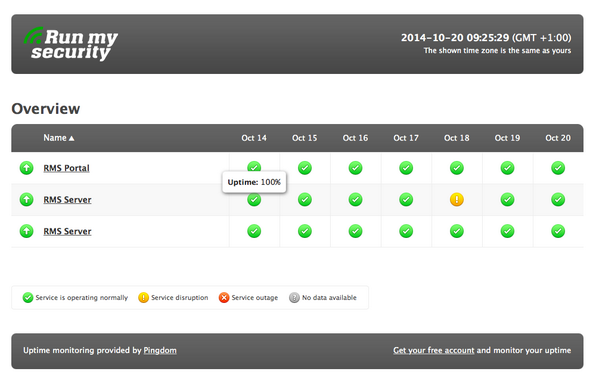Viewport: 599px width, 387px height.
Task: Click the Run my security logo
Action: (x=71, y=44)
